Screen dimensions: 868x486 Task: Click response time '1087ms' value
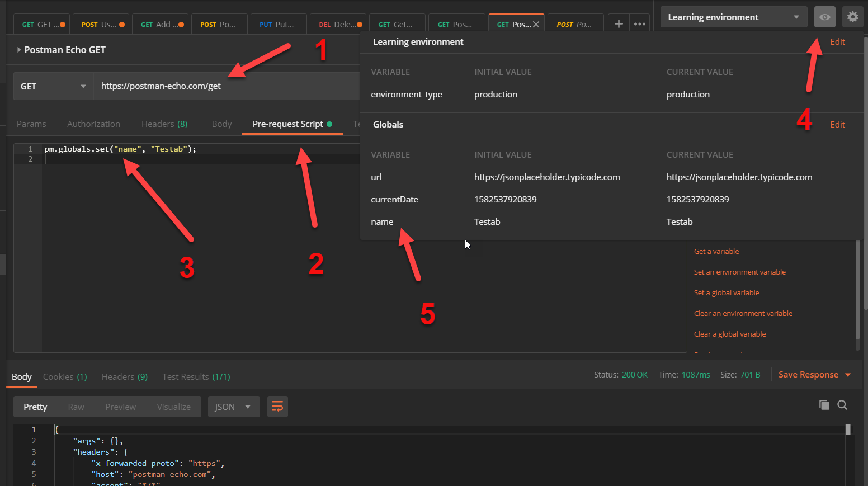696,375
